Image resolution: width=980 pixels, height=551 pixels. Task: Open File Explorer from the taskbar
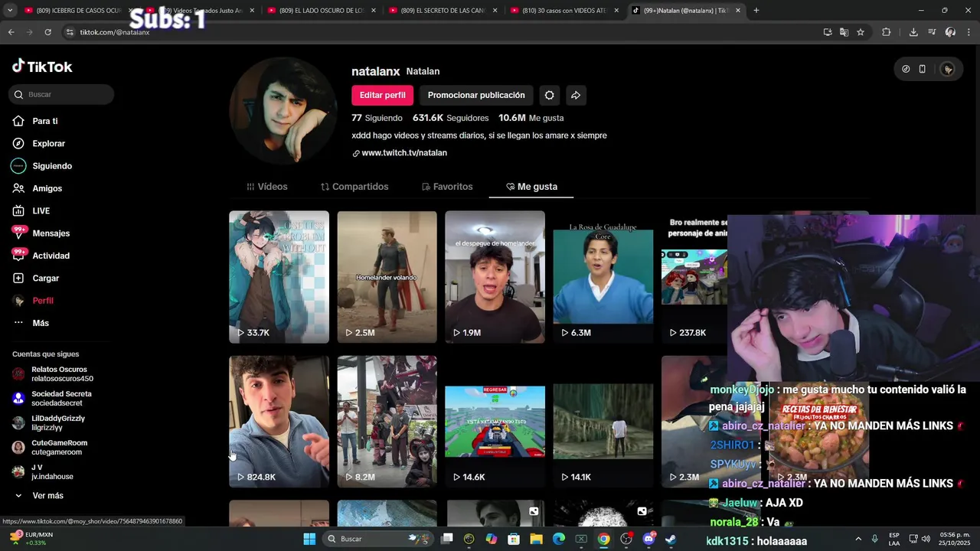[x=537, y=539]
